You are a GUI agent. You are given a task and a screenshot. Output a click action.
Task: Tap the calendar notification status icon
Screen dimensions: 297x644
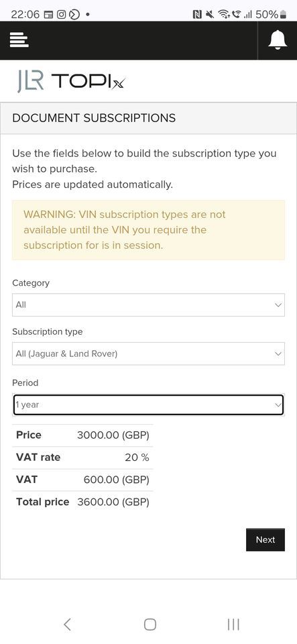(48, 15)
